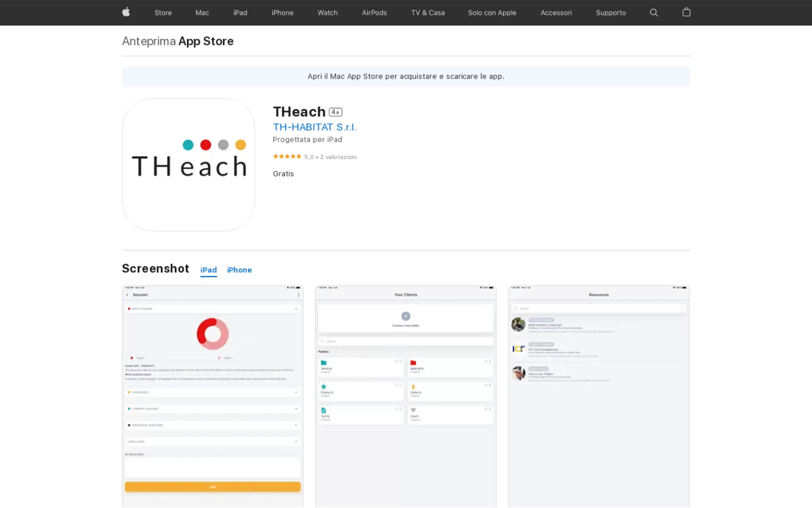
Task: Click the 4+ age rating badge
Action: coord(335,112)
